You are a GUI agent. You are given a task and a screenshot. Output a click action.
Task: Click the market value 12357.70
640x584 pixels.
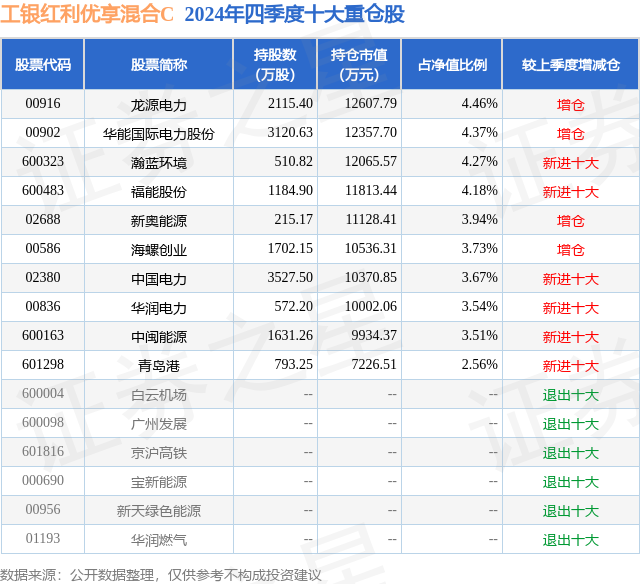point(371,133)
